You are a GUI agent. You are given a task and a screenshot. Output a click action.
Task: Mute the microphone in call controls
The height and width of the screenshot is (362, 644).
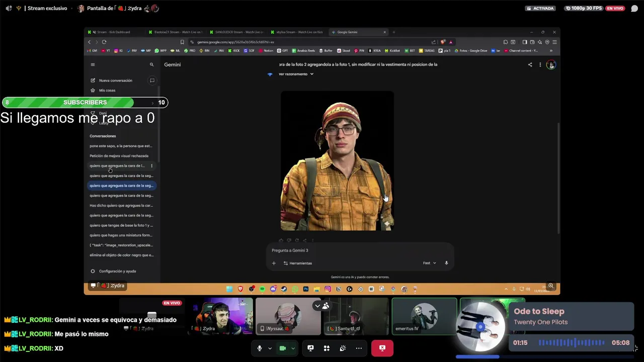260,348
